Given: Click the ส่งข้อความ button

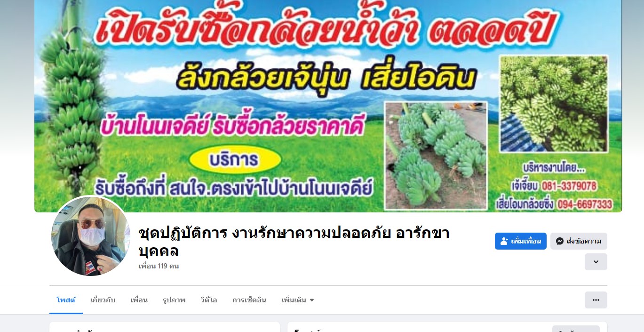Looking at the screenshot, I should pyautogui.click(x=579, y=241).
